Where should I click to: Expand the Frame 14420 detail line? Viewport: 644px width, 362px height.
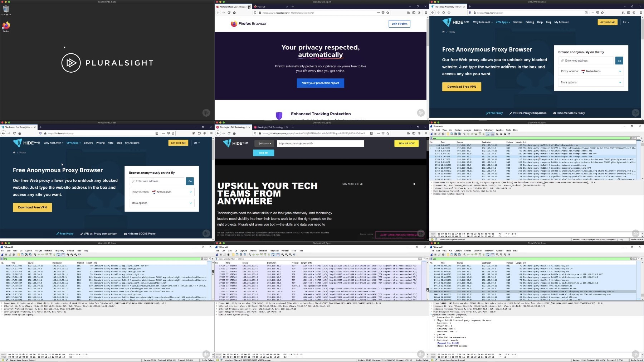tap(432, 303)
